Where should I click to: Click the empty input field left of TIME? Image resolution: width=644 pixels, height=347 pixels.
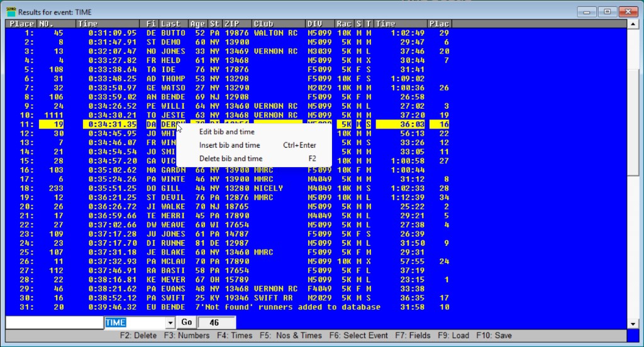pos(54,322)
